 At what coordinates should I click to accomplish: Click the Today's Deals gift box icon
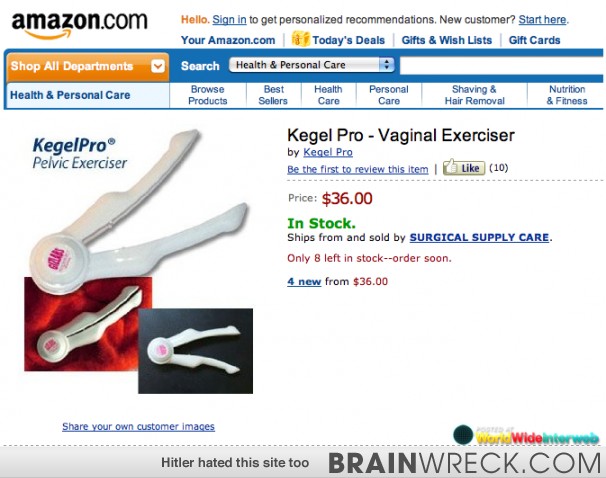click(301, 39)
